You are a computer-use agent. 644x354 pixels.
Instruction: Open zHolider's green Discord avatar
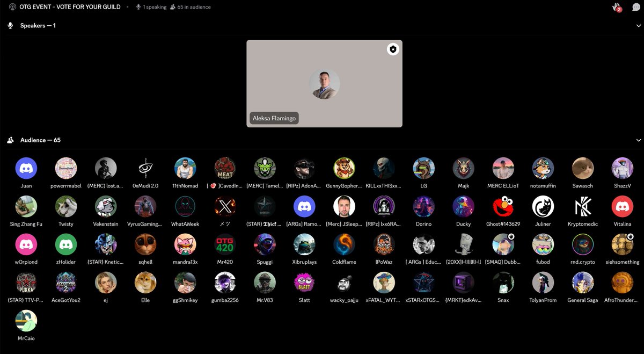click(x=66, y=244)
